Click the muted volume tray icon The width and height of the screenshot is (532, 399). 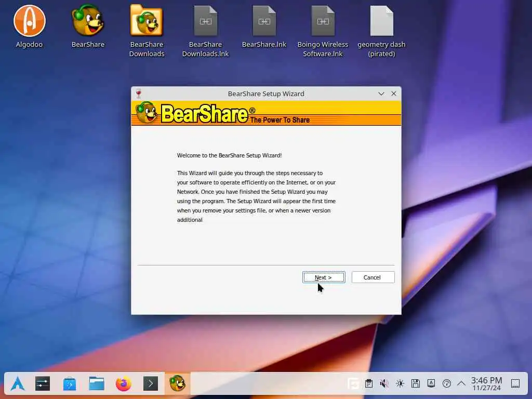click(x=384, y=384)
